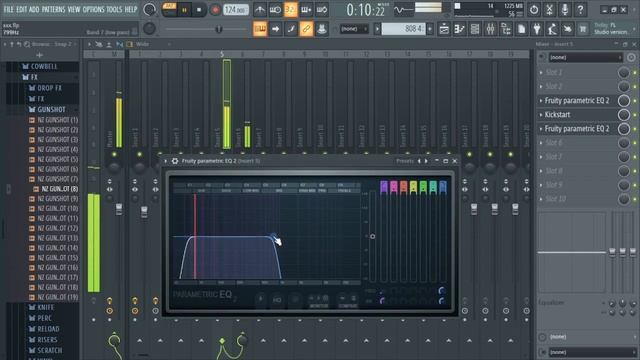The image size is (640, 360).
Task: Click the yellow EQ band token
Action: click(x=413, y=187)
